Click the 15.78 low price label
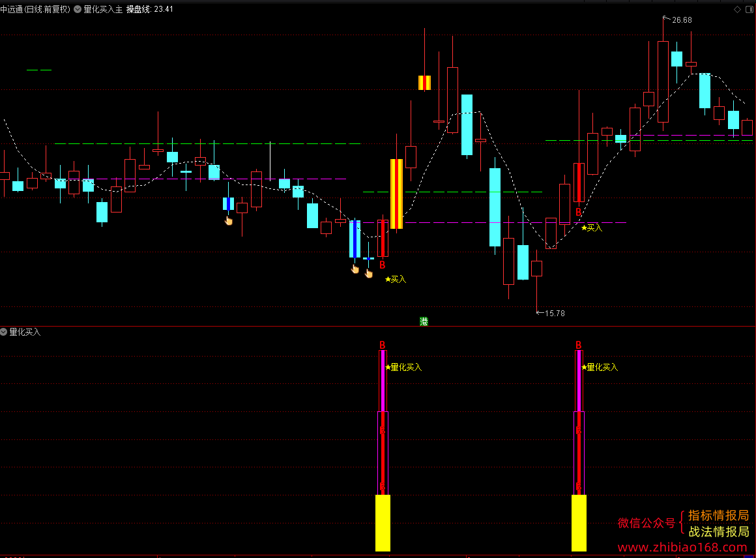This screenshot has width=756, height=558. click(555, 314)
